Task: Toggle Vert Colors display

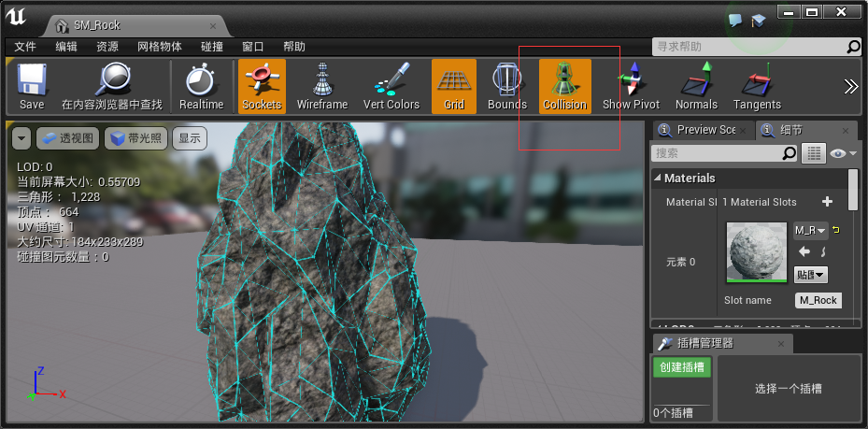Action: [x=391, y=87]
